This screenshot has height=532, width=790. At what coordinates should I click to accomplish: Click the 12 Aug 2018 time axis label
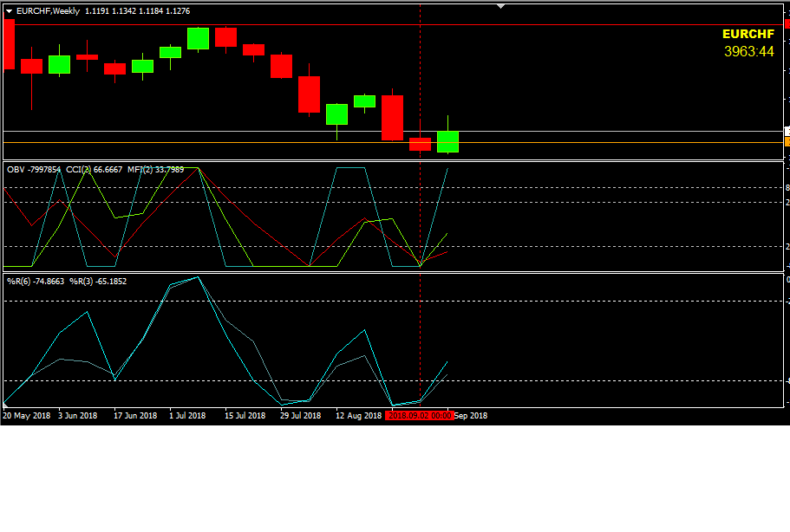tap(359, 416)
